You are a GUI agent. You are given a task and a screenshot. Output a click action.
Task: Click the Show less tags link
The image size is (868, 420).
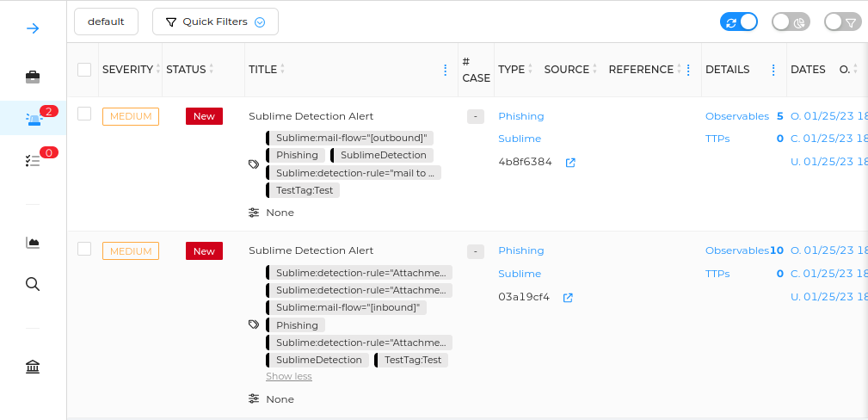click(x=288, y=377)
